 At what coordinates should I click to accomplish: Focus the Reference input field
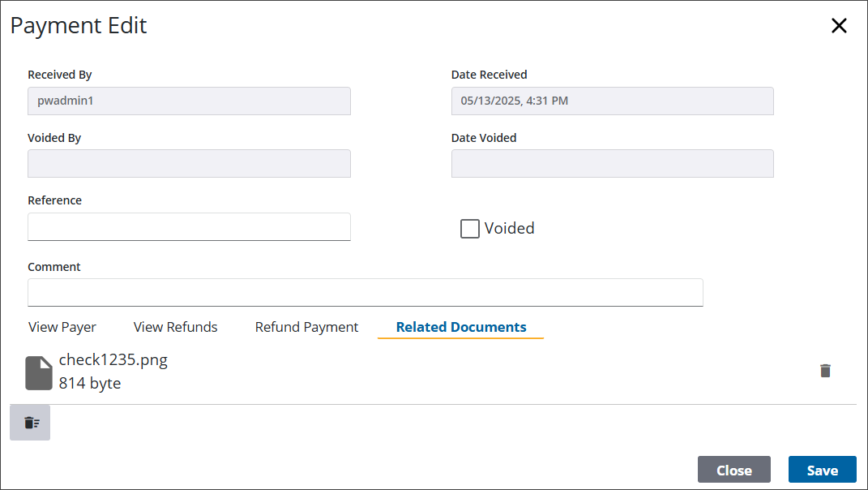(189, 226)
